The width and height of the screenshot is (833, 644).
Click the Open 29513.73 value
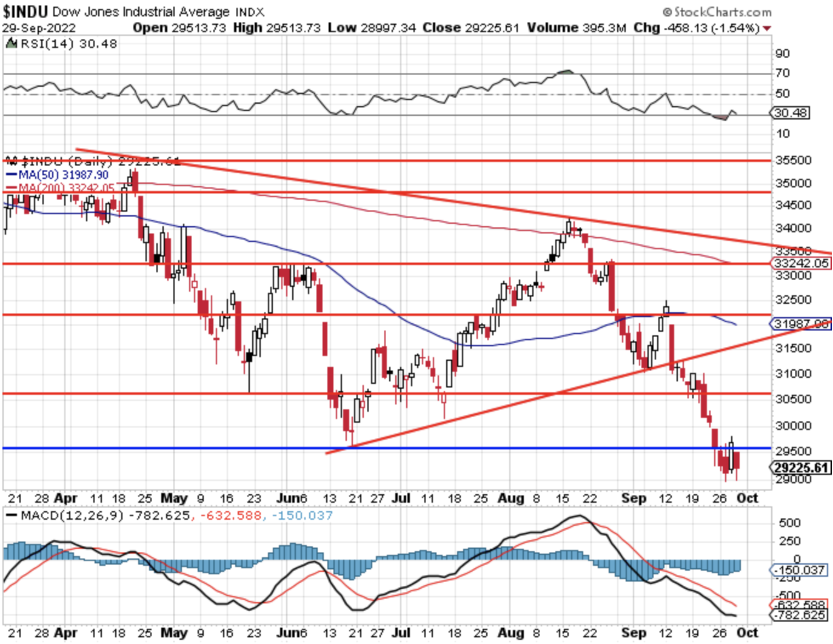[179, 28]
